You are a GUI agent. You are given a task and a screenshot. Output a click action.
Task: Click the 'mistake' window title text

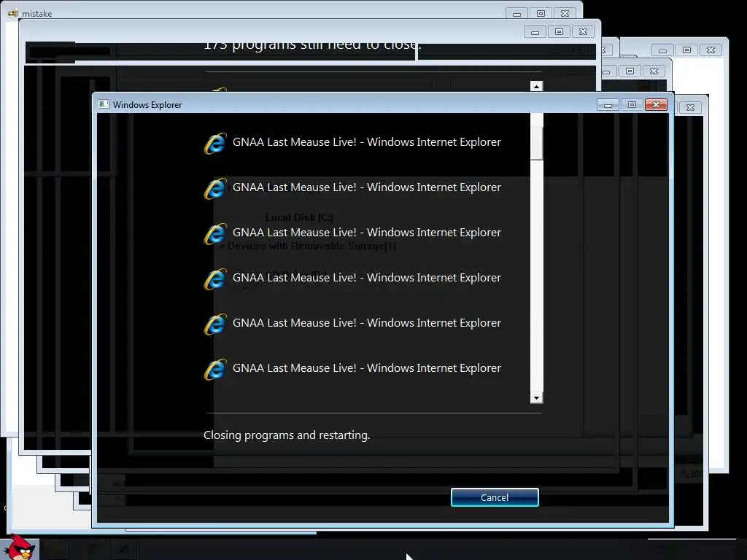[36, 14]
